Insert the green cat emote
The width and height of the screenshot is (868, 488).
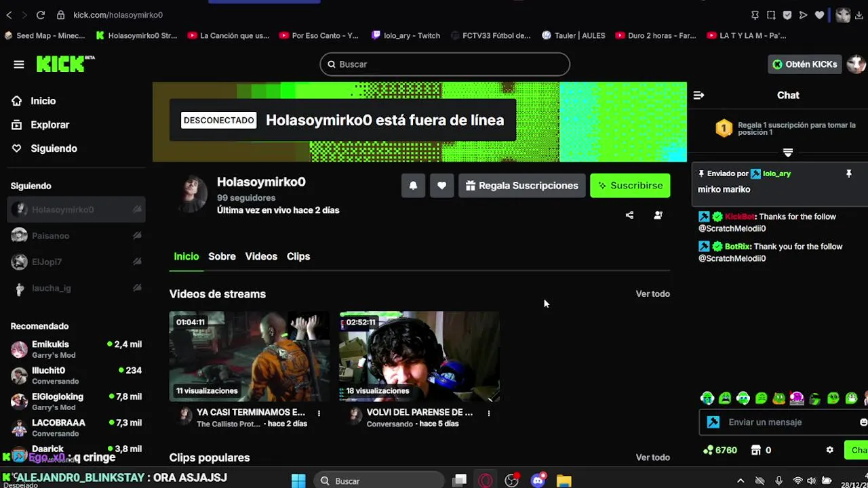click(x=779, y=399)
